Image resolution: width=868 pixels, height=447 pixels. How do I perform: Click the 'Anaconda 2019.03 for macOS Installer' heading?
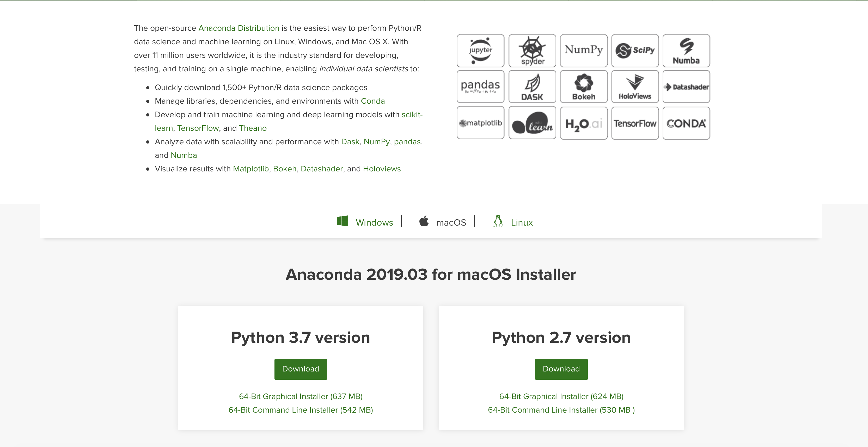431,274
